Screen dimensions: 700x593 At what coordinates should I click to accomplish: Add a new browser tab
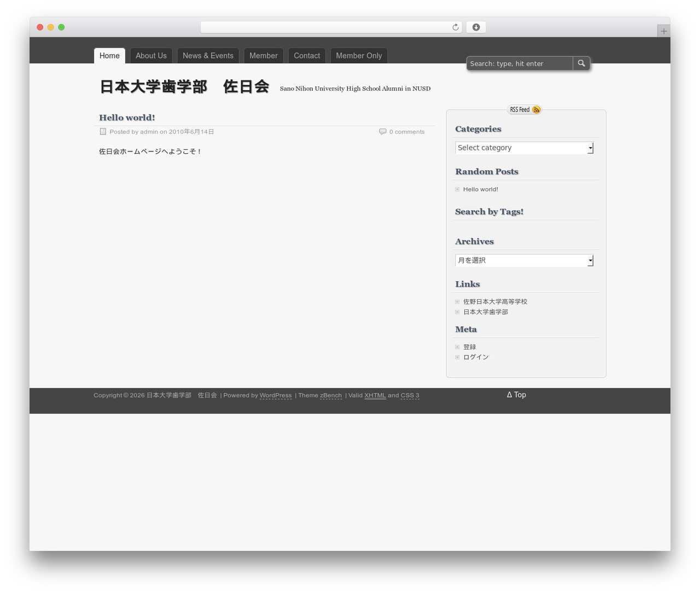pyautogui.click(x=663, y=31)
